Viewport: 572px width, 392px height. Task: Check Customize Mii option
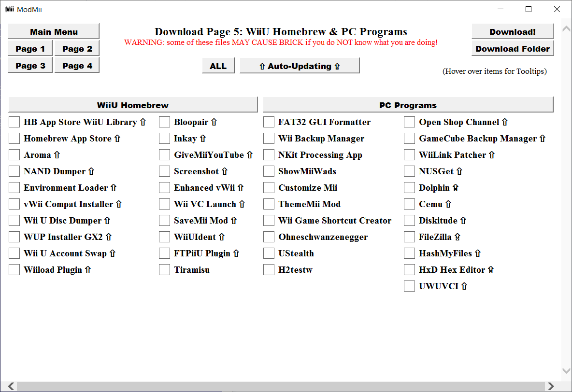269,188
